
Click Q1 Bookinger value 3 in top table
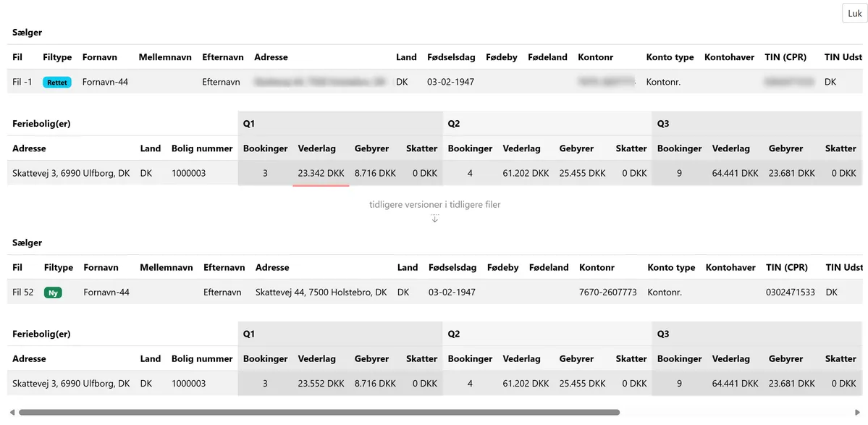[265, 173]
